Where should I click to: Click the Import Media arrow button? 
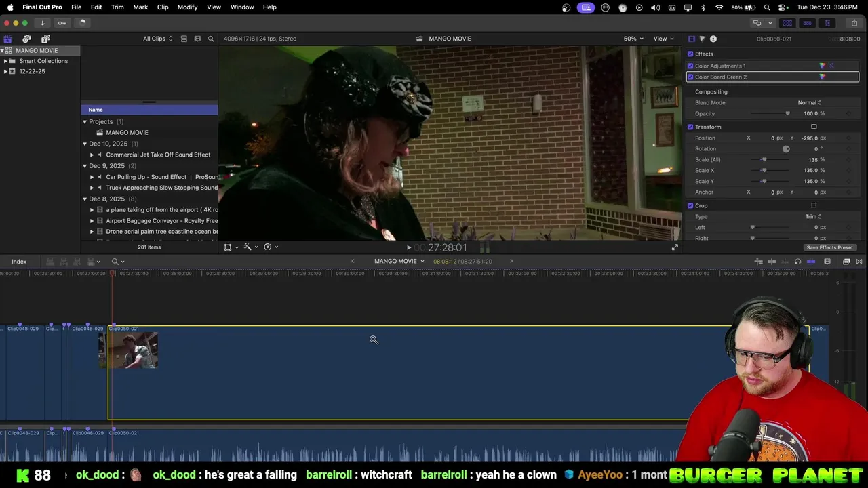tap(42, 22)
